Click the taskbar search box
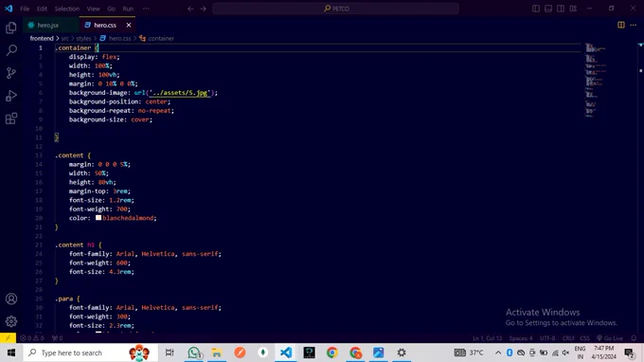Viewport: 644px width, 362px height. click(x=90, y=353)
